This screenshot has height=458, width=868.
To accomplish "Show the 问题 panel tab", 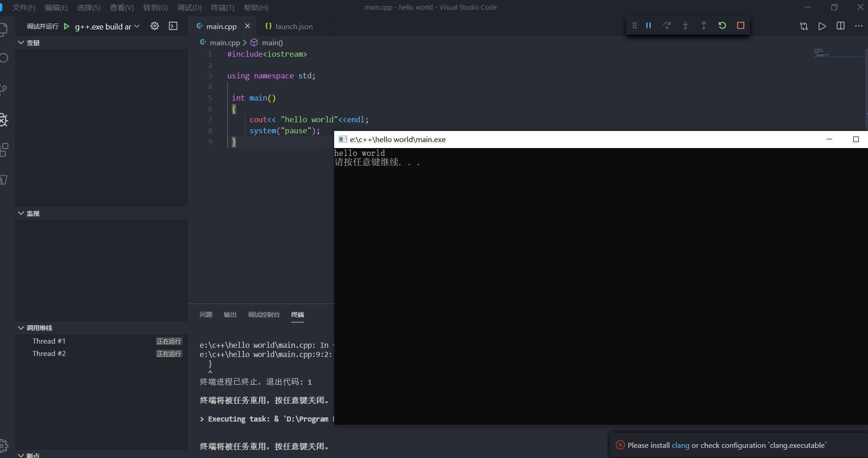I will coord(206,315).
